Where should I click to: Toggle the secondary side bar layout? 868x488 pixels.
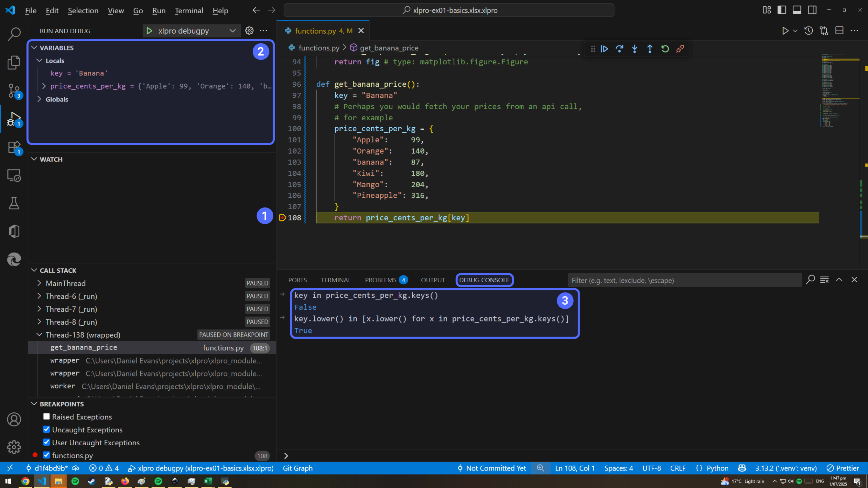click(x=812, y=10)
